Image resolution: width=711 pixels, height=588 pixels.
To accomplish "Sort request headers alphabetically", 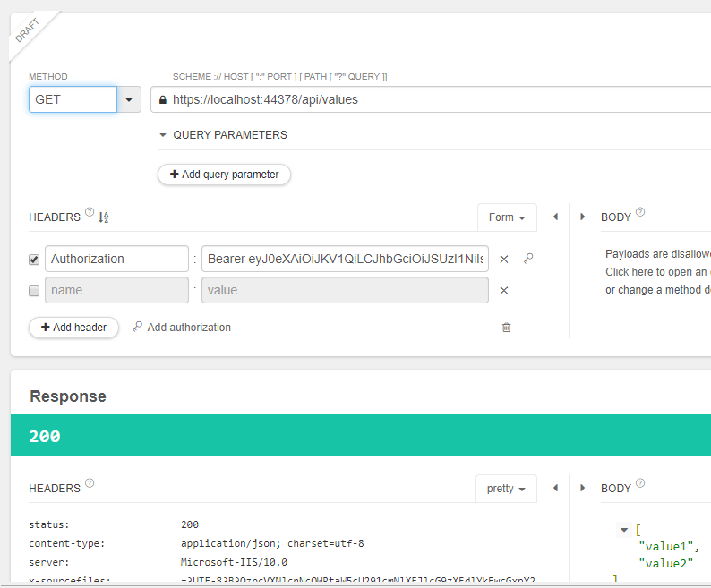I will coord(104,217).
